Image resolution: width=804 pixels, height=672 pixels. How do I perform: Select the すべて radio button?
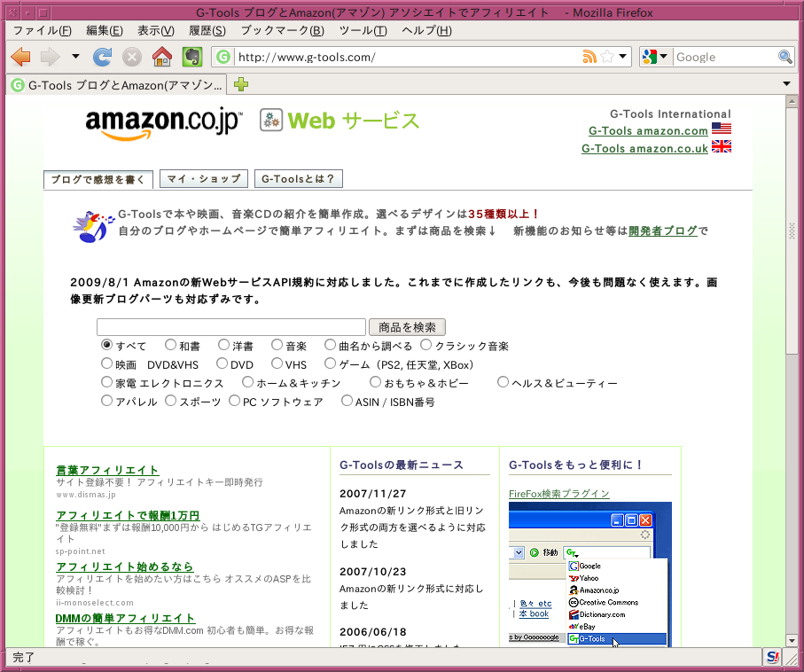[106, 345]
